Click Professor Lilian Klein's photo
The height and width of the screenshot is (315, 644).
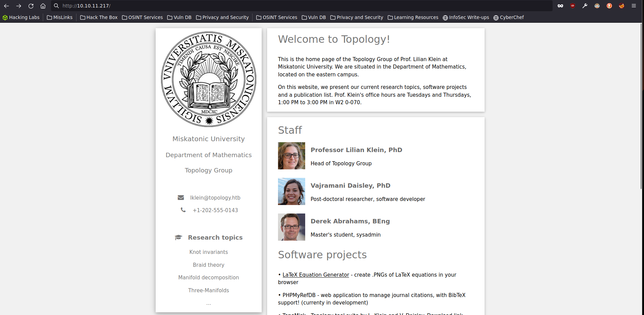pos(292,156)
